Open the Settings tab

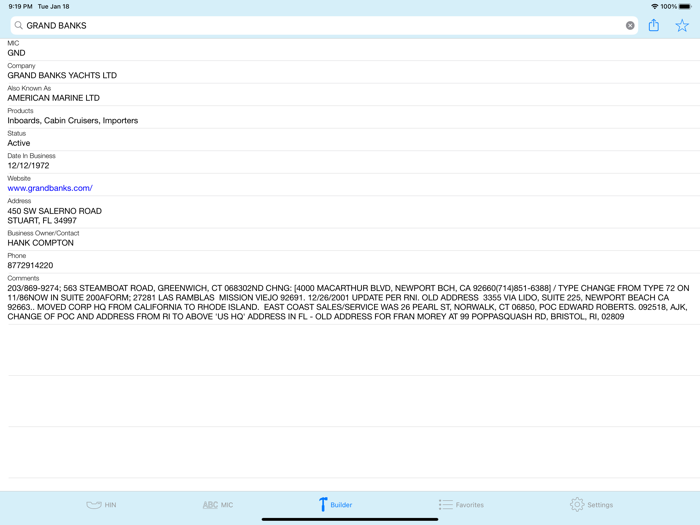[x=592, y=504]
